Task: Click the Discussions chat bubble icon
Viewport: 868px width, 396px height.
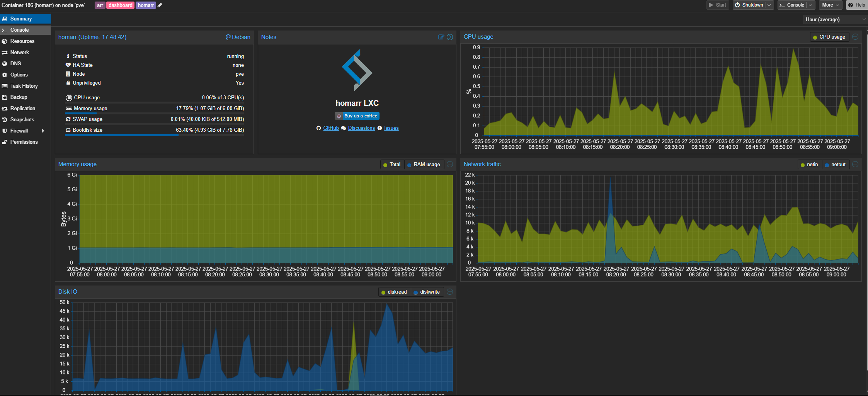Action: 344,128
